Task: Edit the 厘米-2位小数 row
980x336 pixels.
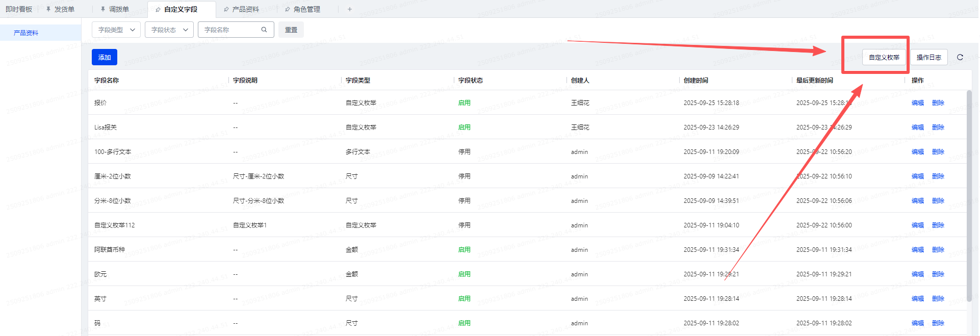Action: click(918, 176)
